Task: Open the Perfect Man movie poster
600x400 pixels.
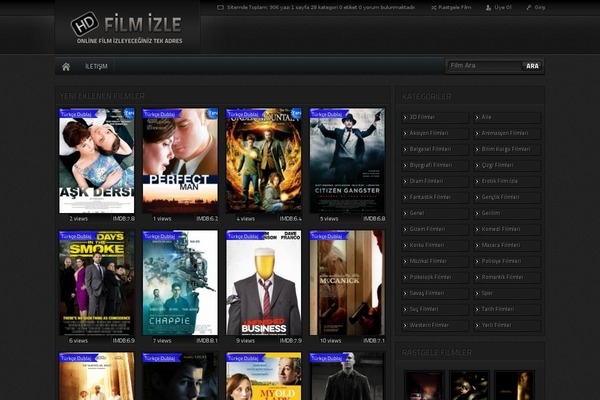Action: (x=180, y=160)
